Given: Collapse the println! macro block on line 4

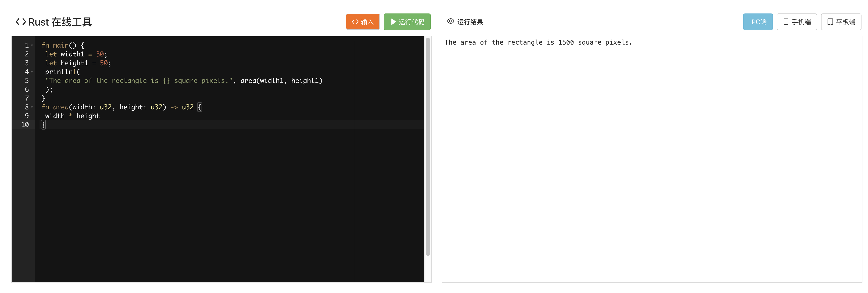Looking at the screenshot, I should pyautogui.click(x=32, y=71).
